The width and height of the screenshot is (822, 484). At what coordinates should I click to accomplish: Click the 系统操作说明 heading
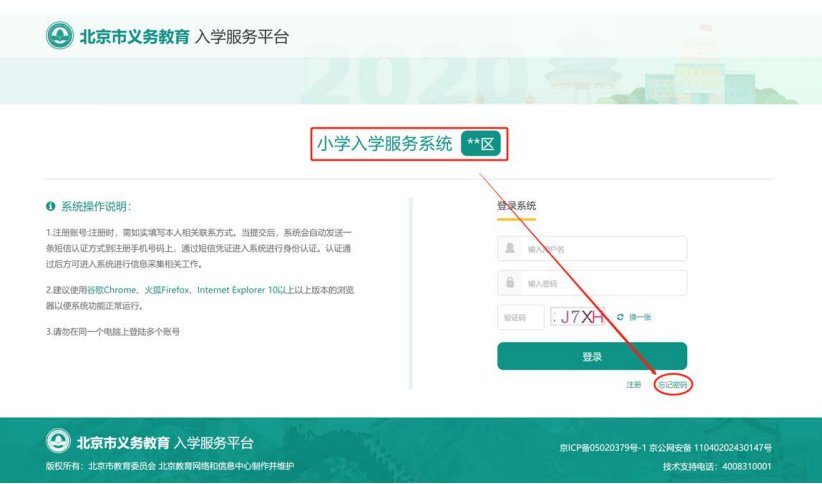96,207
